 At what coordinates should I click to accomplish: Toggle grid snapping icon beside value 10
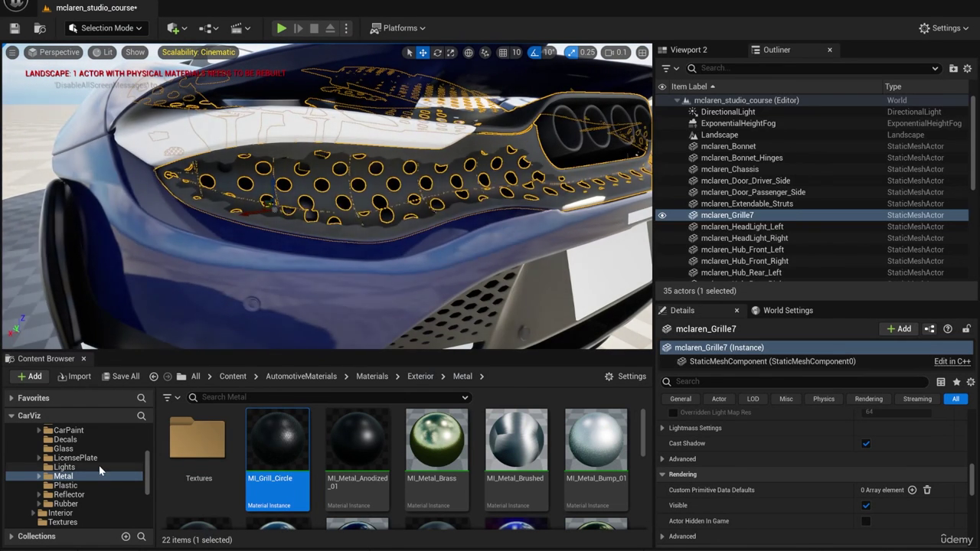click(503, 53)
